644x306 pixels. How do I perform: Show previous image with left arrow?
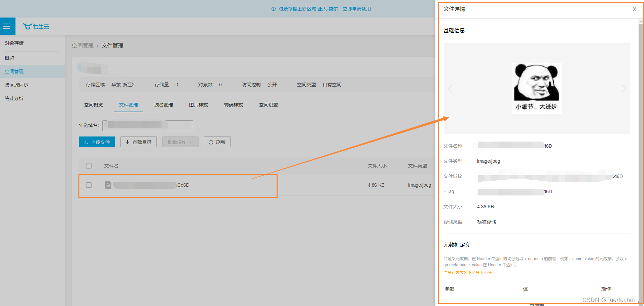[450, 89]
